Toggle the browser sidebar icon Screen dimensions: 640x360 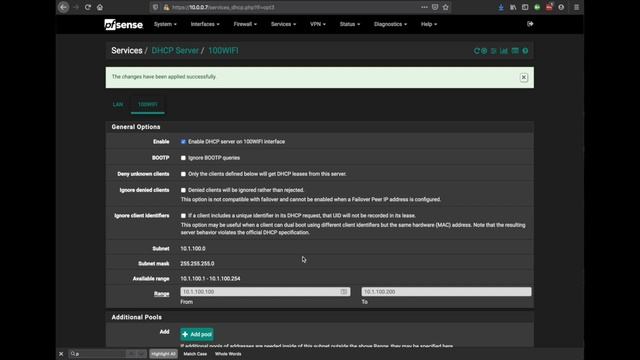point(525,7)
